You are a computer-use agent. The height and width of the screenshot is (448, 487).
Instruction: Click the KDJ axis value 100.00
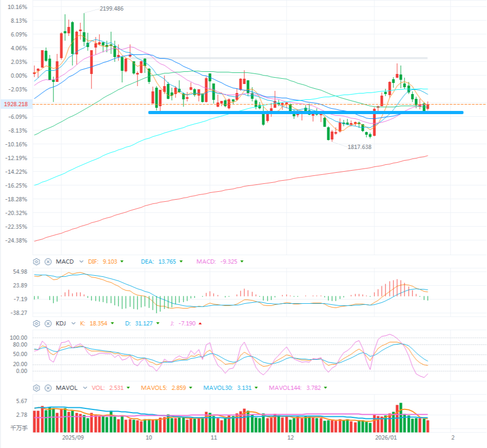[19, 338]
